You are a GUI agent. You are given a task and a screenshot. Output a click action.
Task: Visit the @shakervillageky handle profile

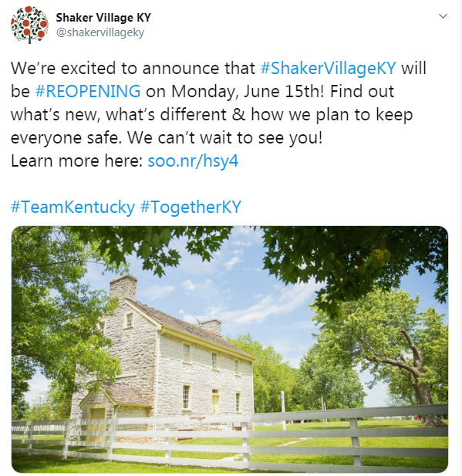100,32
